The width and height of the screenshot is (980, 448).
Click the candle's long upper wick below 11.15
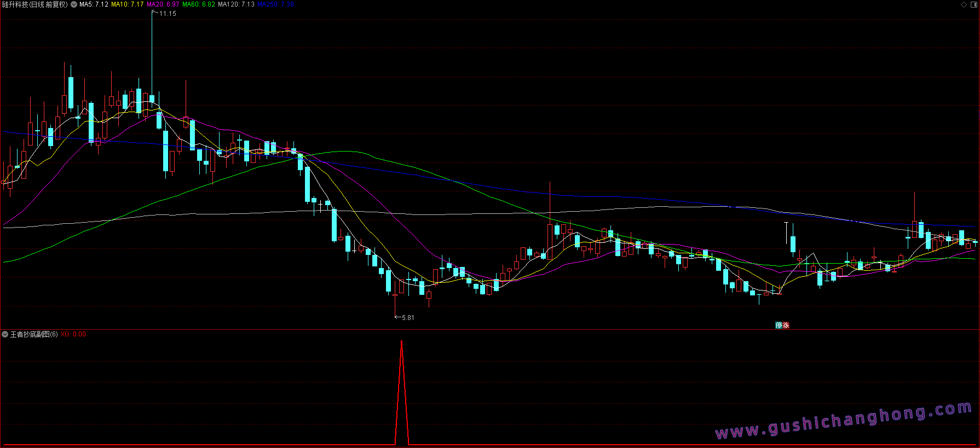[152, 49]
